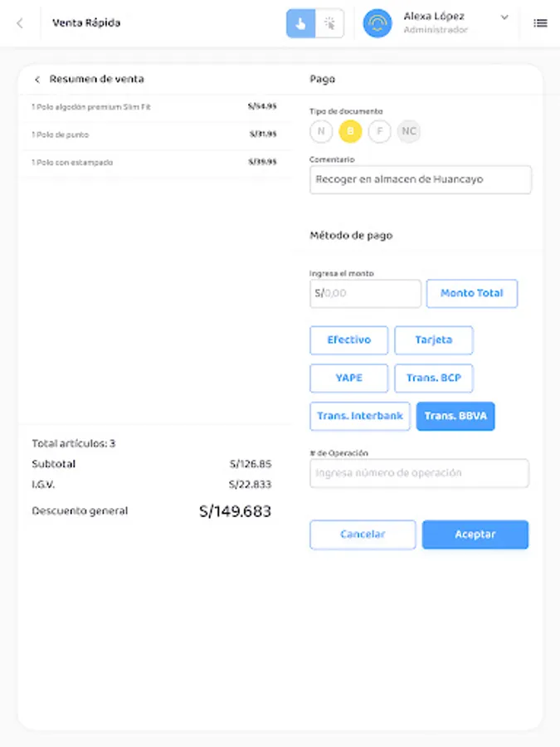Image resolution: width=560 pixels, height=747 pixels.
Task: Select the touch mode hand icon
Action: coord(300,23)
